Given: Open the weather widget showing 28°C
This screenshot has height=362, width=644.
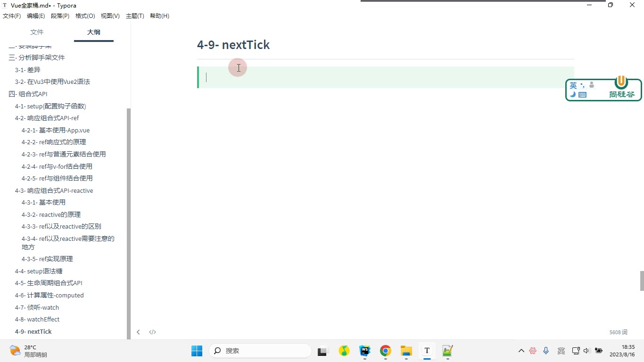Looking at the screenshot, I should [28, 351].
